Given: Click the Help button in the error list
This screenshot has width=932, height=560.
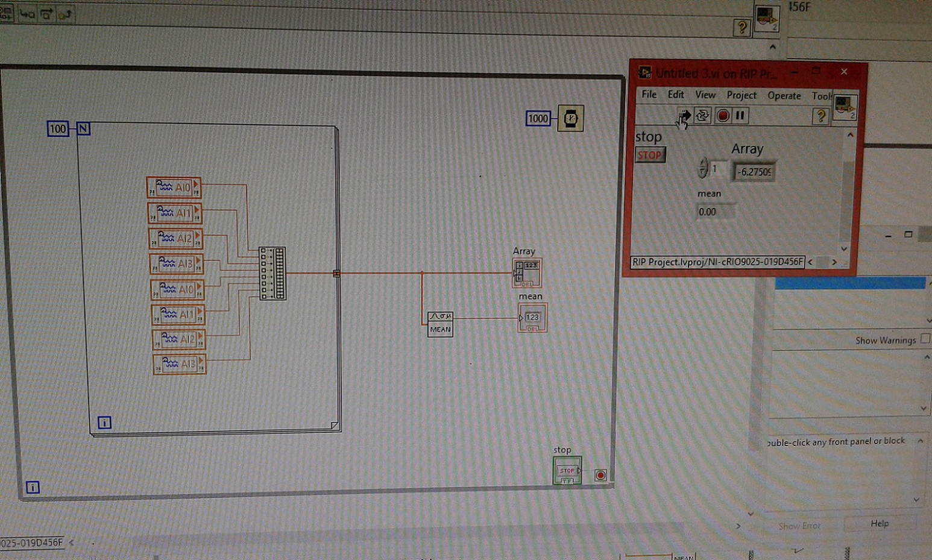Looking at the screenshot, I should click(x=880, y=524).
